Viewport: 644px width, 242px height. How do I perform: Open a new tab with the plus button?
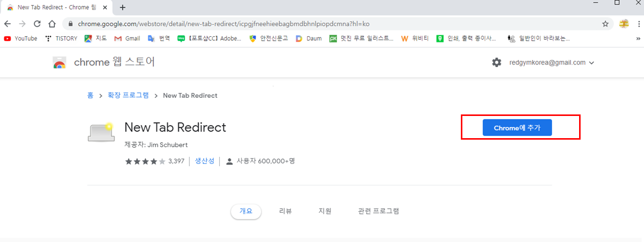point(123,8)
